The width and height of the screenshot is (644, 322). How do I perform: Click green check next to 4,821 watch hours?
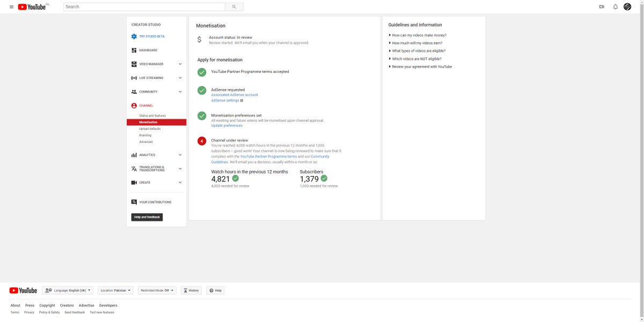(236, 178)
